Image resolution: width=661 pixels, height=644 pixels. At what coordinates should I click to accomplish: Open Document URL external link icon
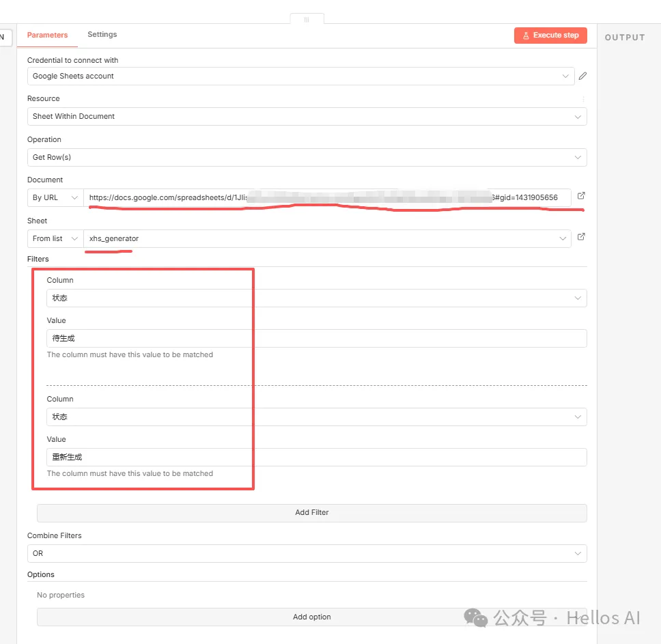click(x=581, y=196)
